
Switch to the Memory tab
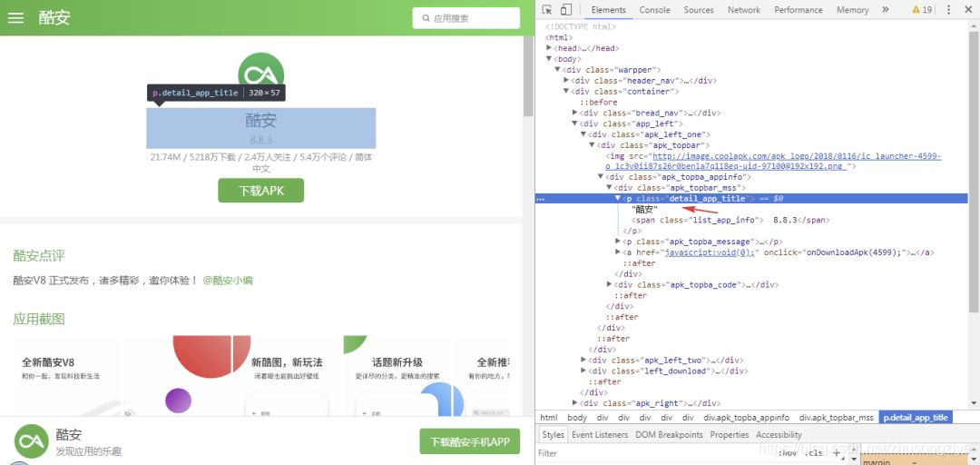point(852,10)
